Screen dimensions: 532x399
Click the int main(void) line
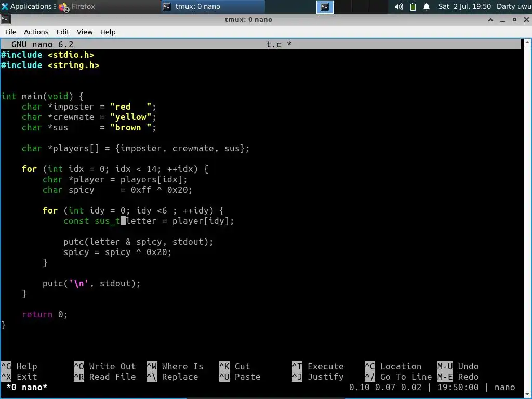click(43, 96)
